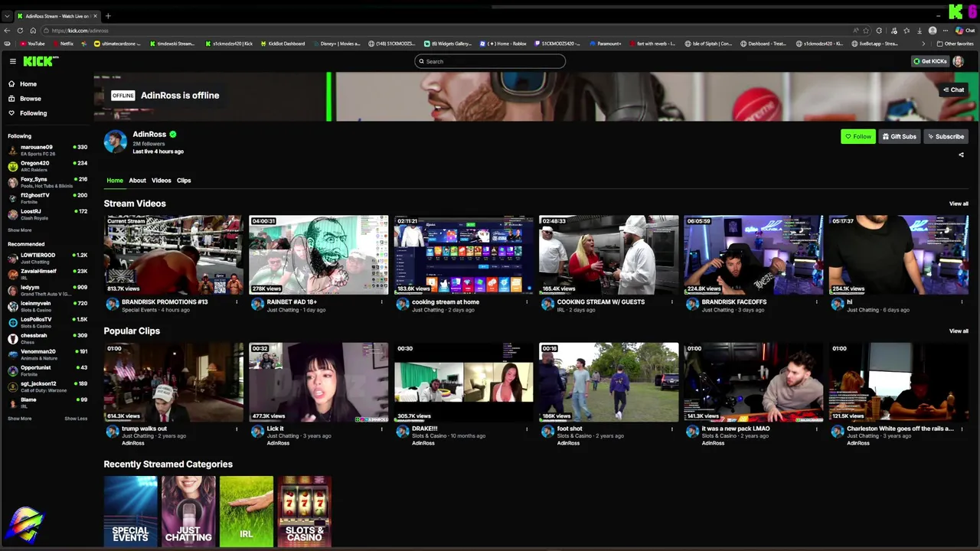The image size is (980, 551).
Task: Open options for RAINBET #AD 18+ video
Action: [x=382, y=302]
